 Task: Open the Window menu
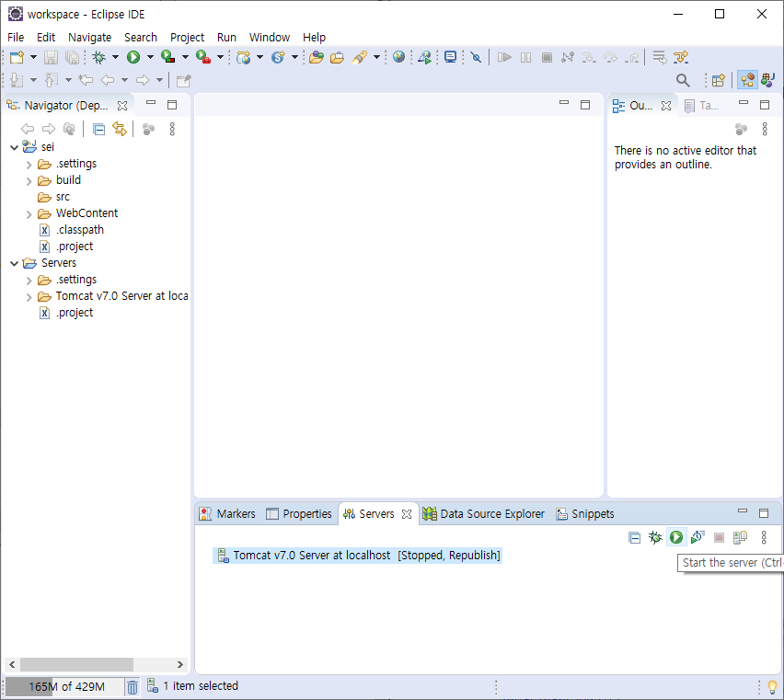click(270, 38)
